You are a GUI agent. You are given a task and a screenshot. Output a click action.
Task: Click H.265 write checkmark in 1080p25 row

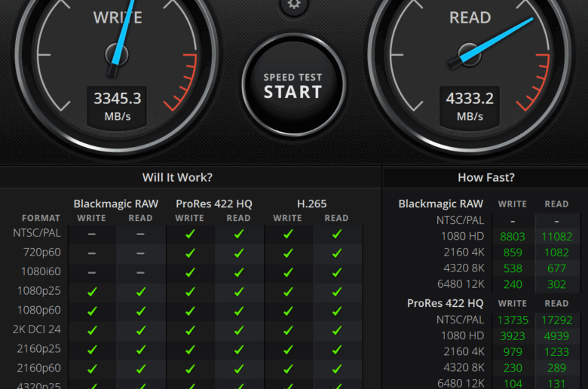pos(288,292)
